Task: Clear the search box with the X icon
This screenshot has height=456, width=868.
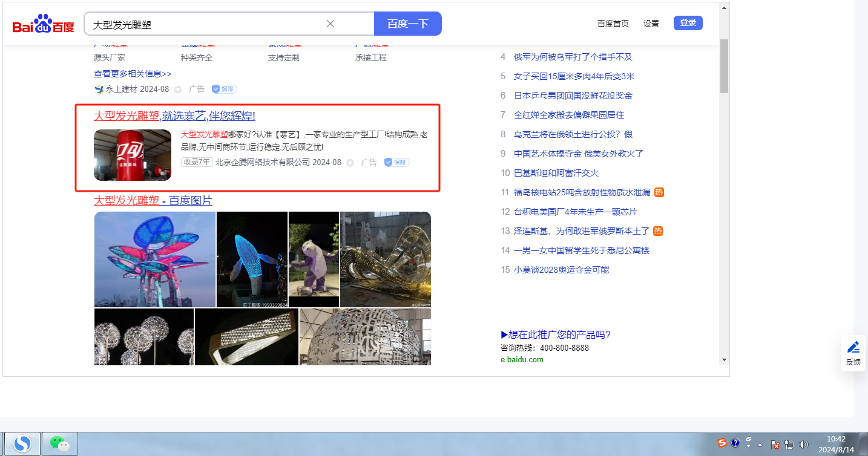Action: (x=330, y=24)
